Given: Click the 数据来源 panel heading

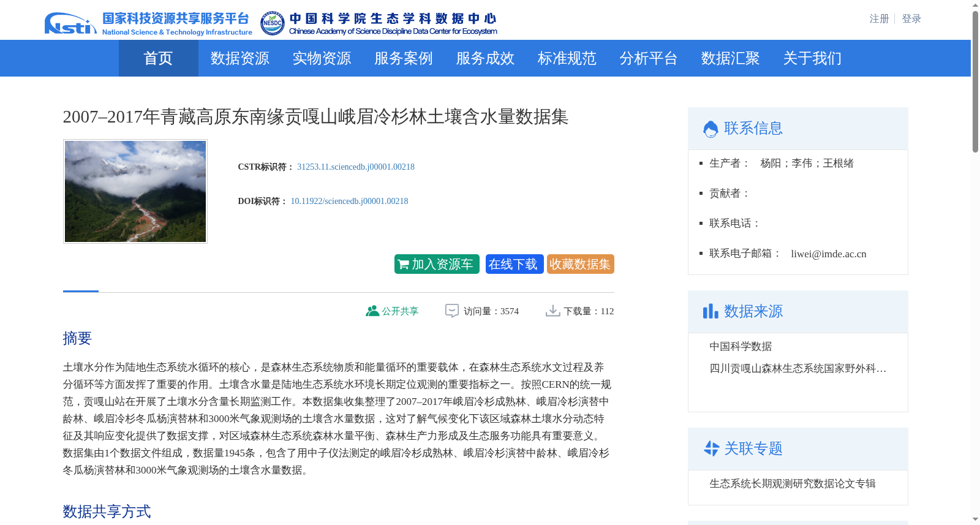Looking at the screenshot, I should click(x=753, y=311).
